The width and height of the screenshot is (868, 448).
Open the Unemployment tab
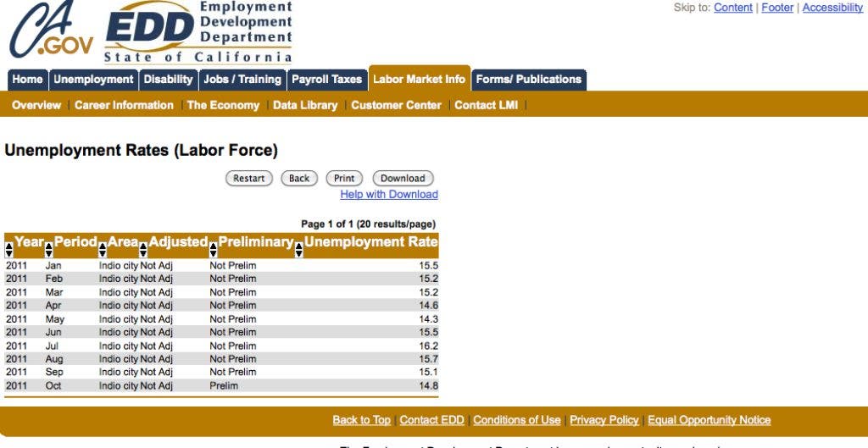93,80
